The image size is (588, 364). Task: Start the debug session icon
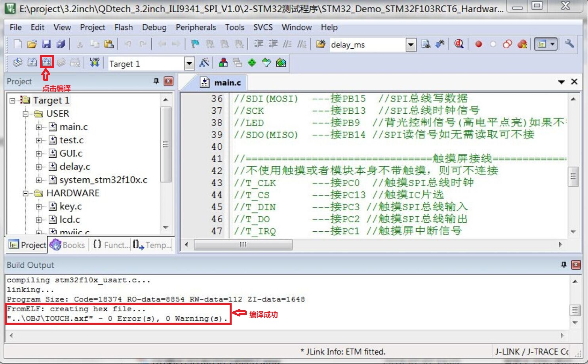click(459, 44)
